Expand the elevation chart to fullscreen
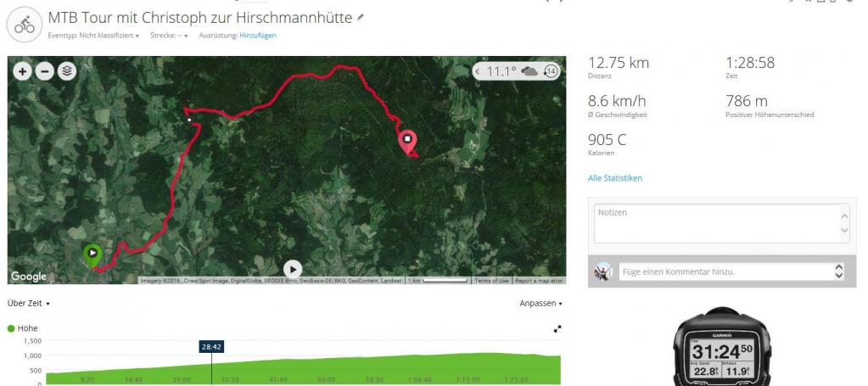This screenshot has width=868, height=386. pyautogui.click(x=557, y=329)
